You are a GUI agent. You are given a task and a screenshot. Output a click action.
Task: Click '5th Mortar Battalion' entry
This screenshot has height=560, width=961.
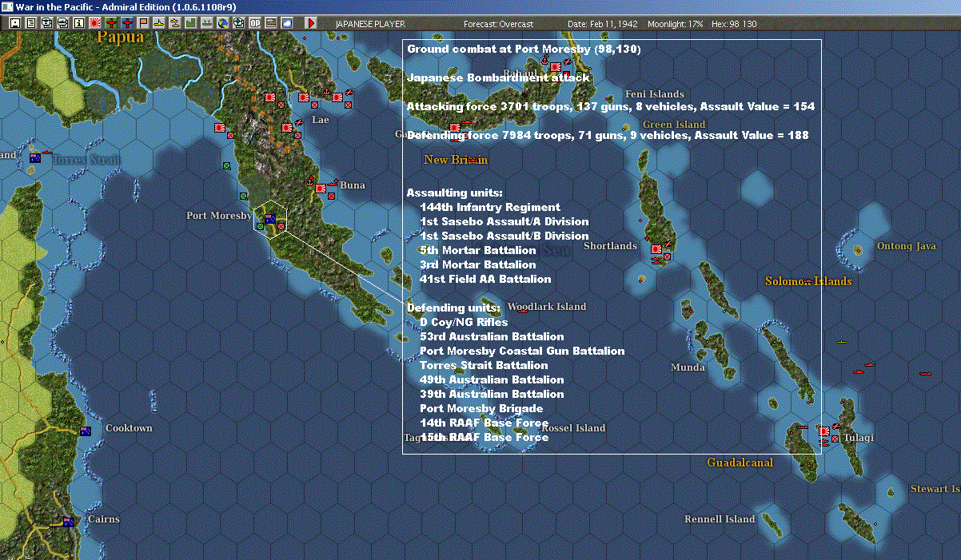click(478, 251)
